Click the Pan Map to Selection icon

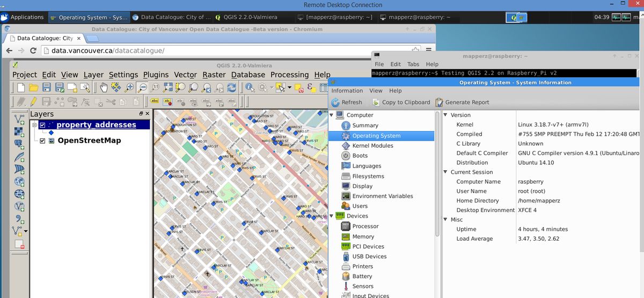click(x=116, y=87)
